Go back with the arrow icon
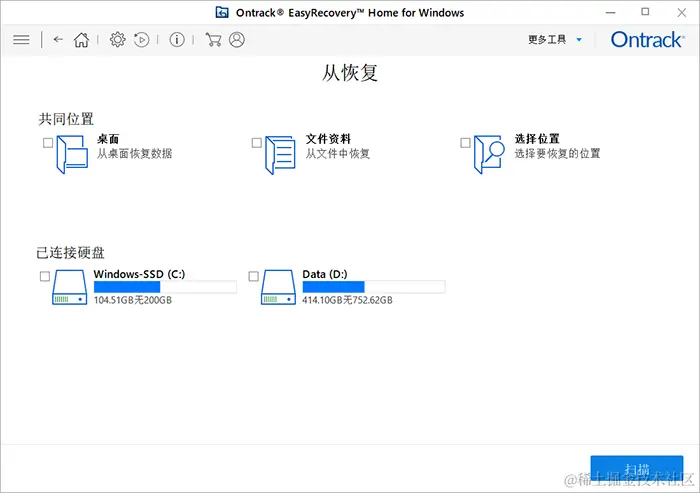The image size is (700, 493). tap(58, 39)
